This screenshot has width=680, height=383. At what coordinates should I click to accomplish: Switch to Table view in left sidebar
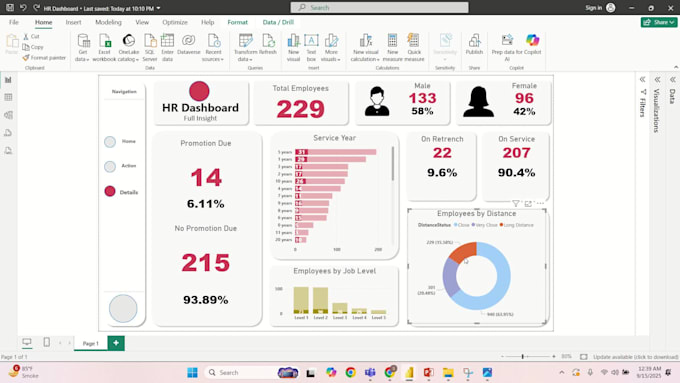(x=8, y=97)
